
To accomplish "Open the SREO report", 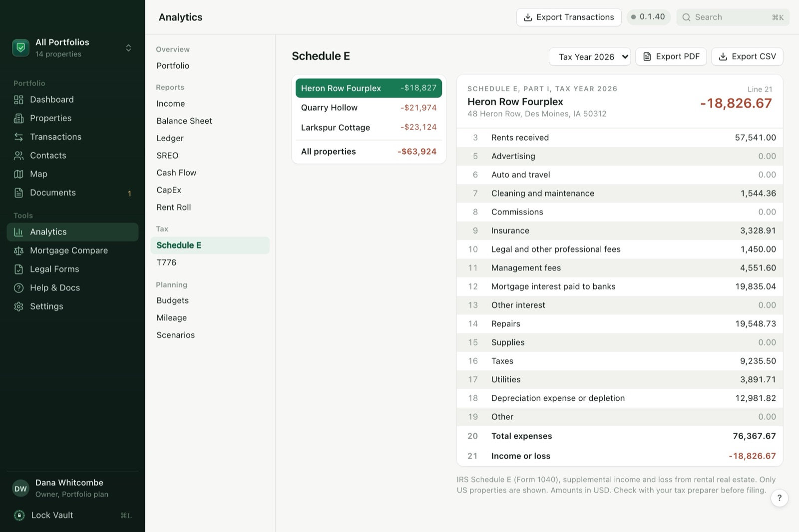I will click(x=210, y=156).
